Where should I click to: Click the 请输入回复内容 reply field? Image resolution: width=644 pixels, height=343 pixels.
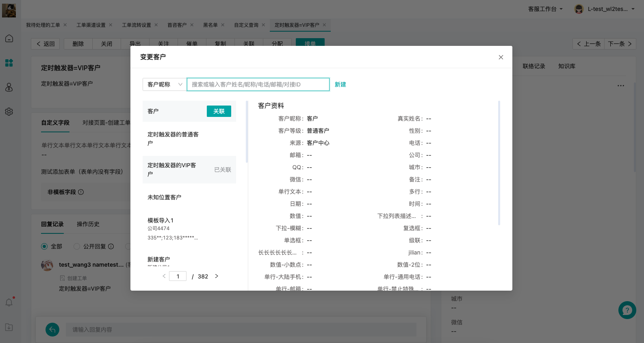(241, 330)
